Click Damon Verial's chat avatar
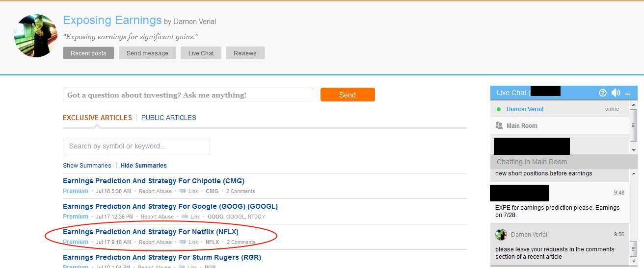 click(x=501, y=235)
